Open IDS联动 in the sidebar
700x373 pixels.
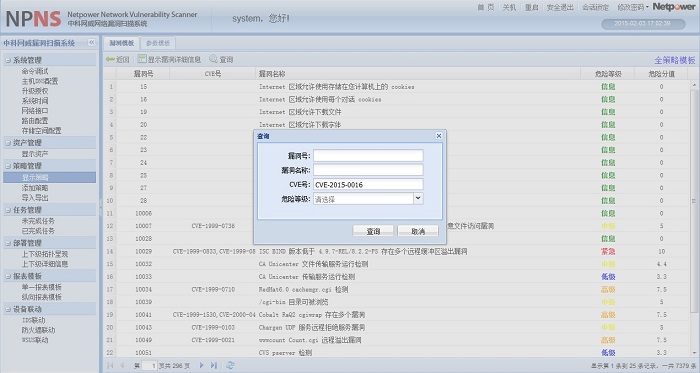33,320
